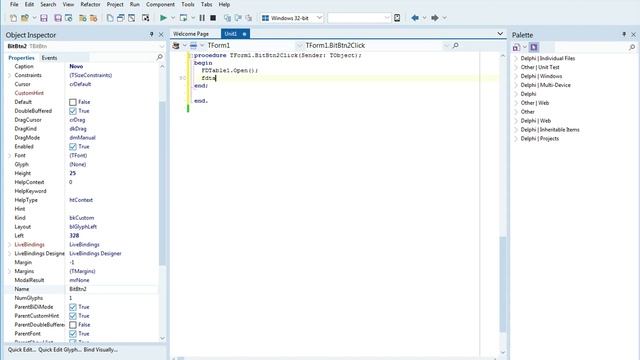The width and height of the screenshot is (640, 360).
Task: Click the Save All icon
Action: coord(58,18)
